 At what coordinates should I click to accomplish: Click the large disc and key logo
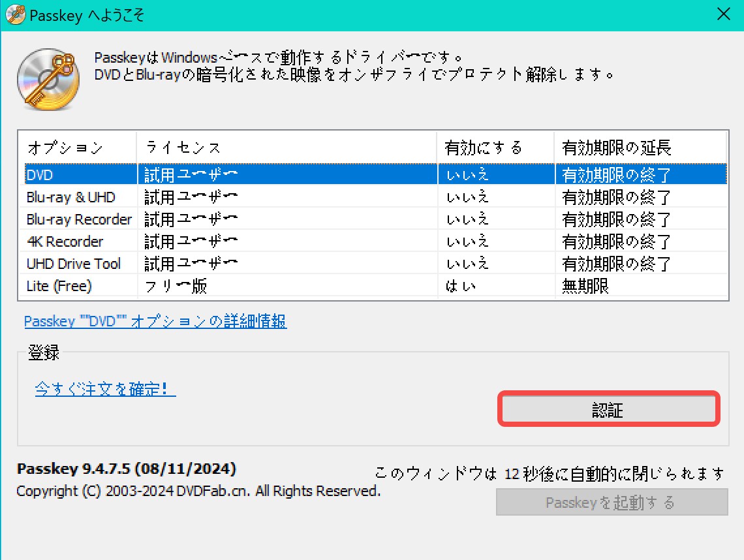click(48, 79)
